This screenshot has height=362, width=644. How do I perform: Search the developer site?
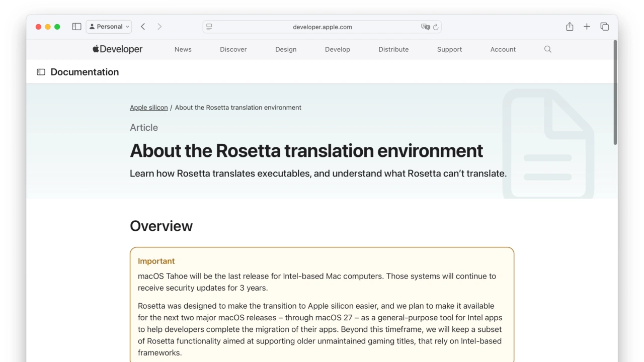[x=548, y=49]
